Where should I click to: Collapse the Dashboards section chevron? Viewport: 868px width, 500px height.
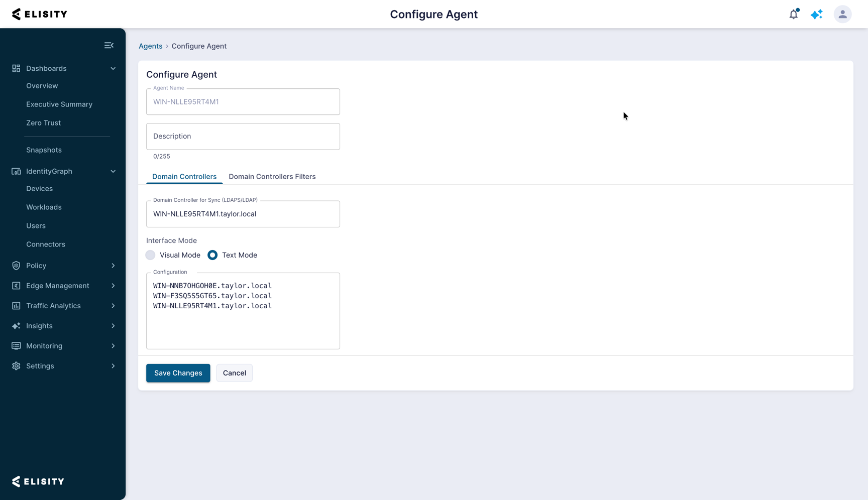coord(113,68)
